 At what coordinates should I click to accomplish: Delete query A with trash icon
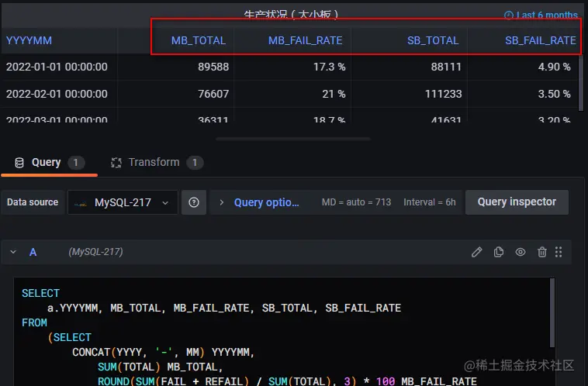click(x=542, y=252)
